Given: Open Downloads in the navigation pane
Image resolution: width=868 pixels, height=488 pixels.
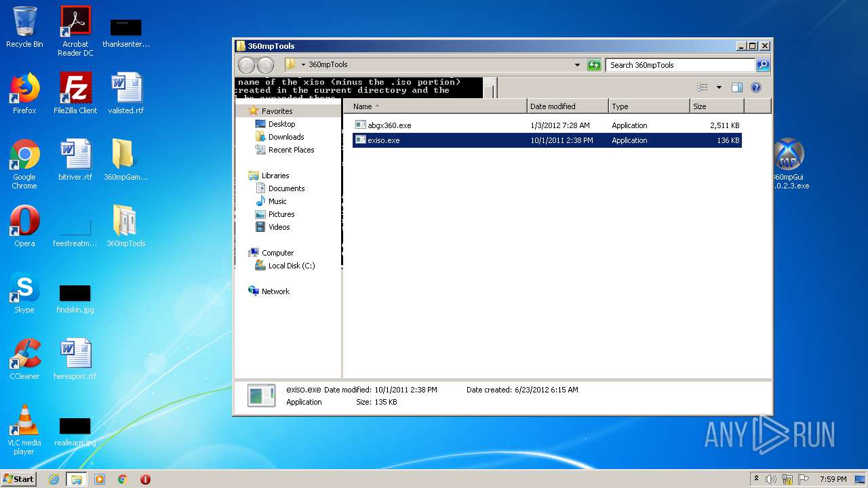Looking at the screenshot, I should point(286,137).
